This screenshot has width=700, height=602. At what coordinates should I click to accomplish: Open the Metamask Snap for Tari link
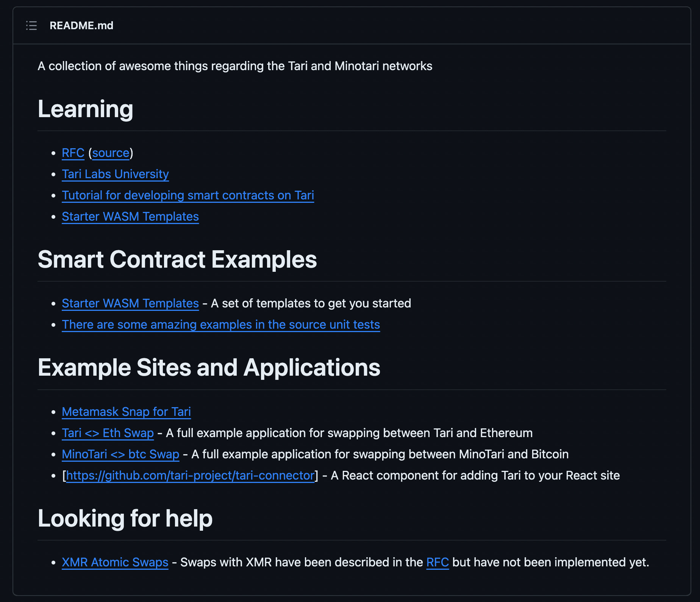point(126,412)
